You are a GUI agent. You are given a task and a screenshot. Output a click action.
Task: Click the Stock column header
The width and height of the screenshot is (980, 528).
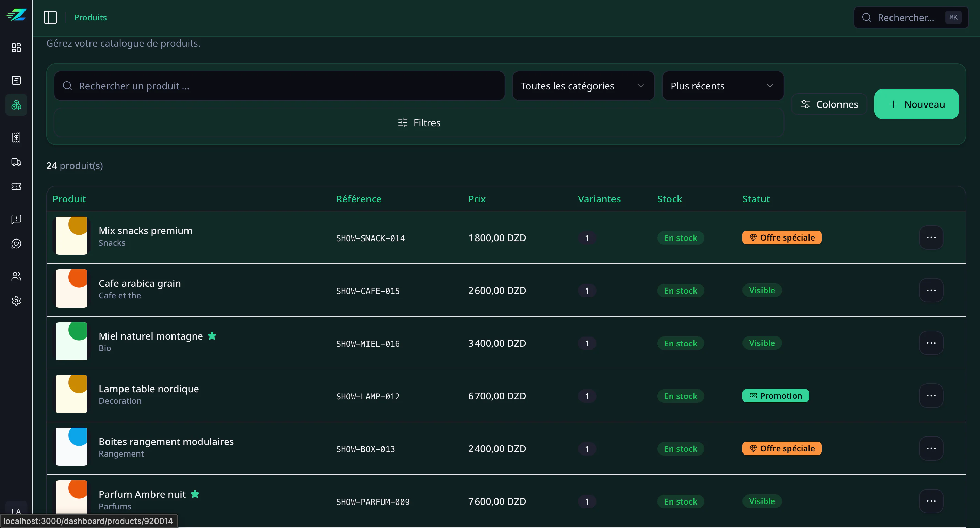click(670, 199)
